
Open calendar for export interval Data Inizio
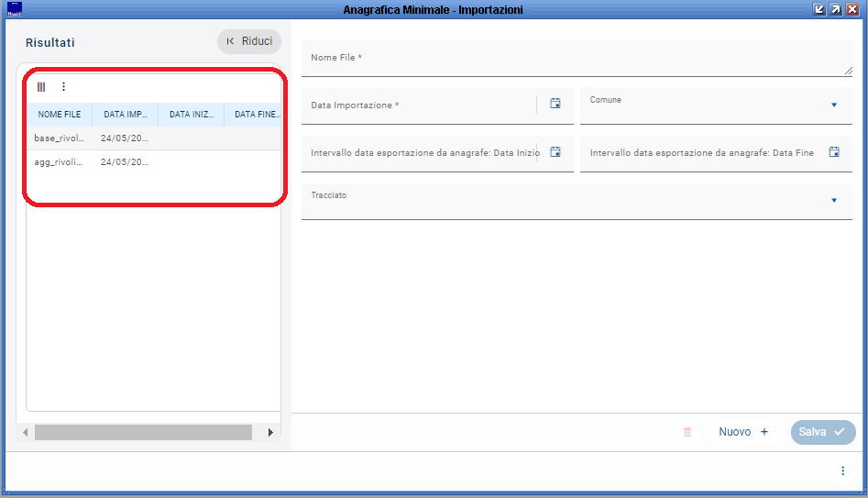tap(555, 151)
